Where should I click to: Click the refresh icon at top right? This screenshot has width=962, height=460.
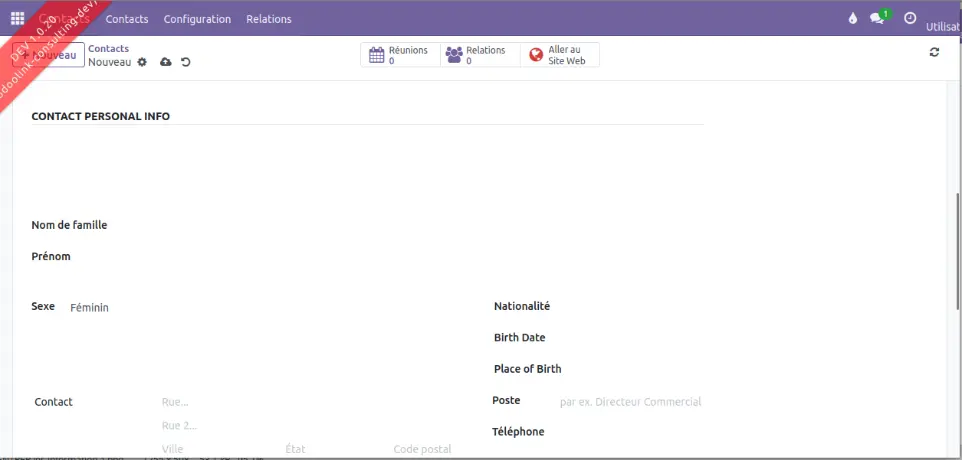click(x=934, y=52)
